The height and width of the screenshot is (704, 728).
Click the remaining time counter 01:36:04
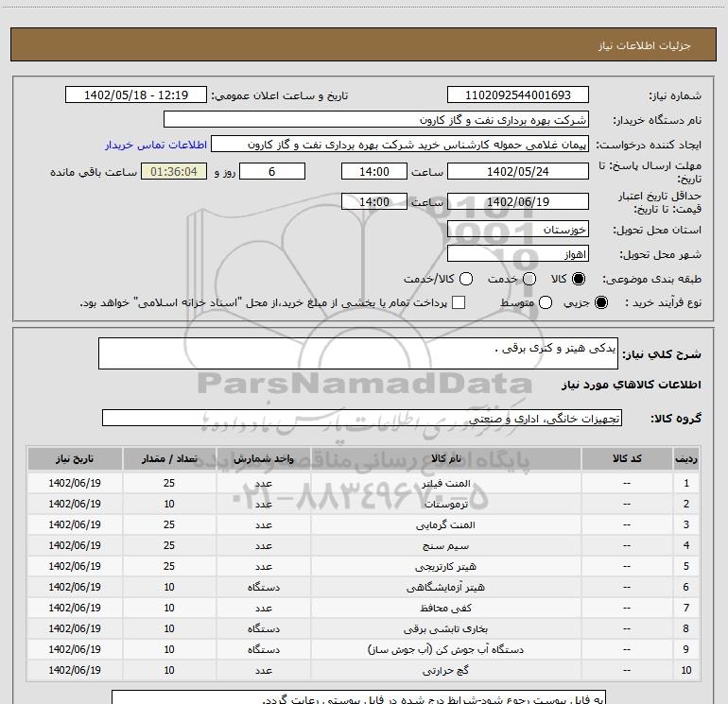click(x=174, y=171)
